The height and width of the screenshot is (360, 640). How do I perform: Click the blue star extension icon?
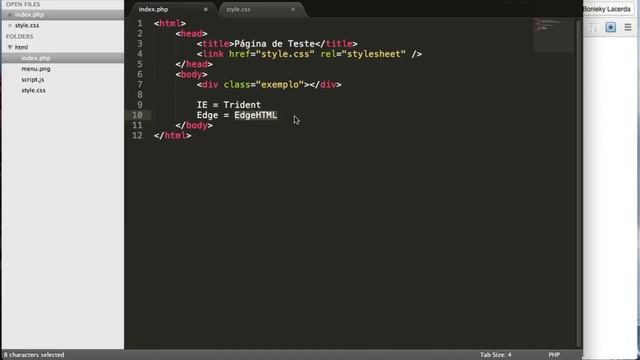point(611,27)
